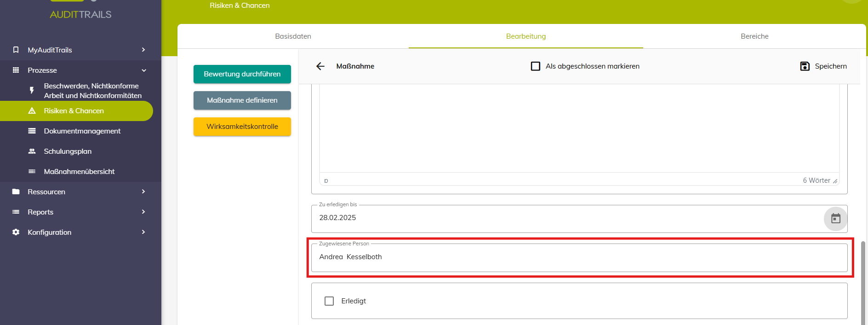Open Maßnahmenübersicht in the sidebar
868x325 pixels.
point(80,172)
